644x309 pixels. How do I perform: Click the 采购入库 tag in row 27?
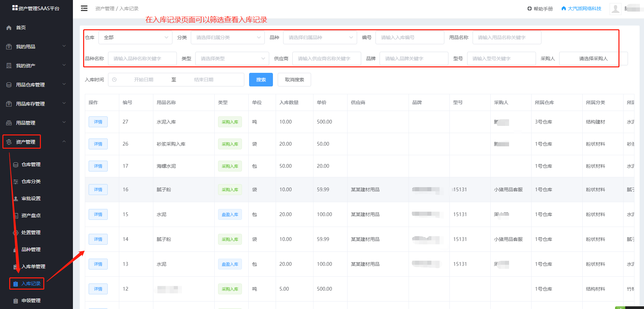230,122
